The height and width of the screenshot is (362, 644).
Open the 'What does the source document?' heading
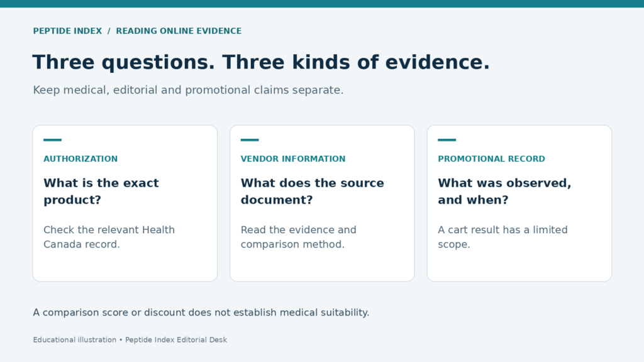(312, 191)
